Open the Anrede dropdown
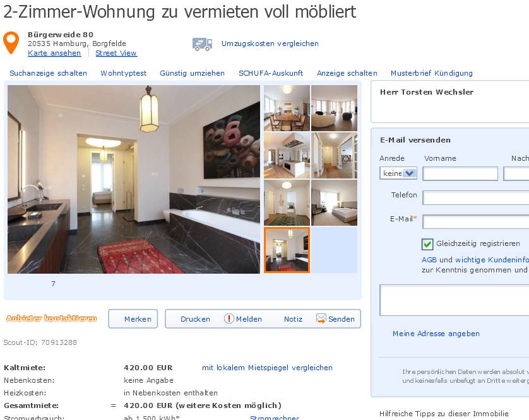Viewport: 529px width, 420px height. pyautogui.click(x=398, y=173)
